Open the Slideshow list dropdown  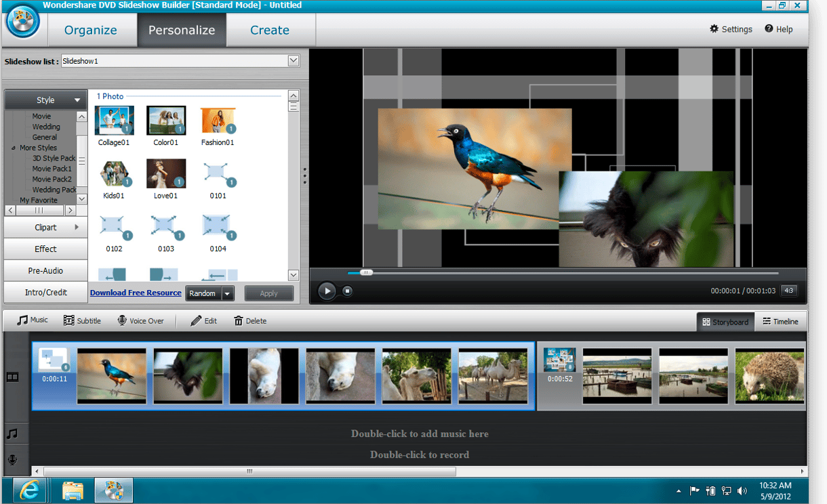294,61
